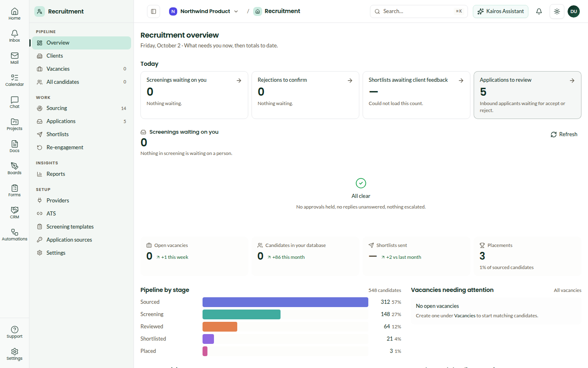Open Screening templates in the sidebar
The width and height of the screenshot is (588, 368).
[x=82, y=227]
